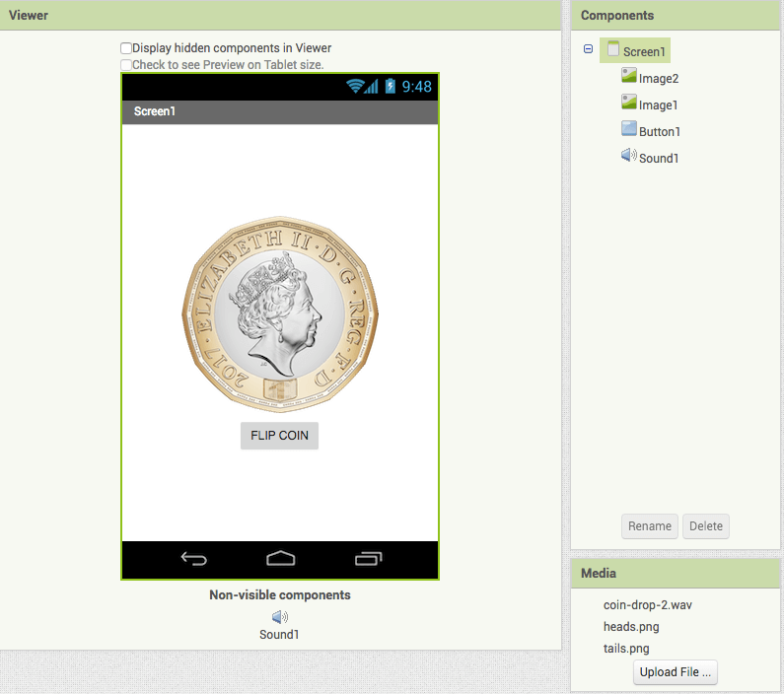Select the Image2 label in the tree

click(x=659, y=79)
